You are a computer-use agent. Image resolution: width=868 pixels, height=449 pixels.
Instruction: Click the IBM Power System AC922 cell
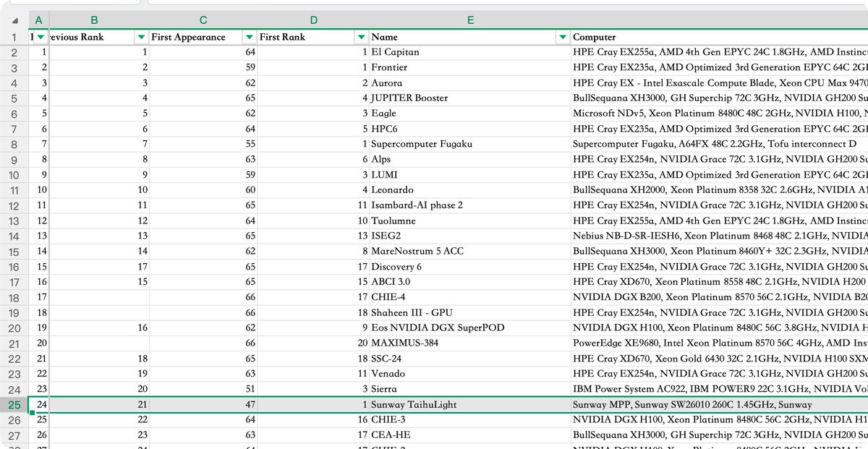(x=719, y=389)
